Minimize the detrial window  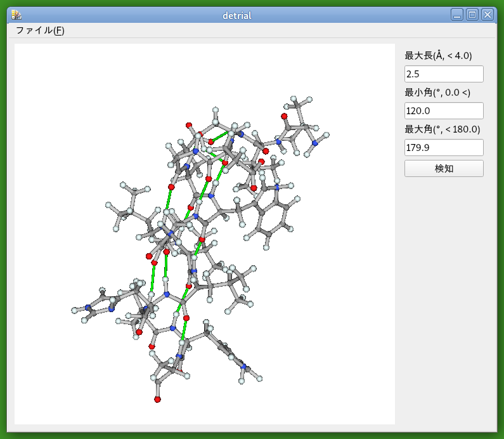point(457,15)
